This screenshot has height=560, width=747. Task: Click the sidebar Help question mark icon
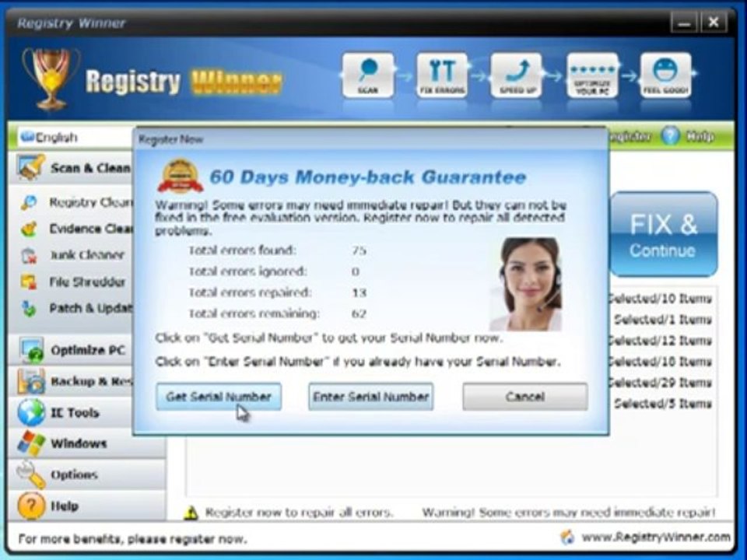pyautogui.click(x=31, y=506)
